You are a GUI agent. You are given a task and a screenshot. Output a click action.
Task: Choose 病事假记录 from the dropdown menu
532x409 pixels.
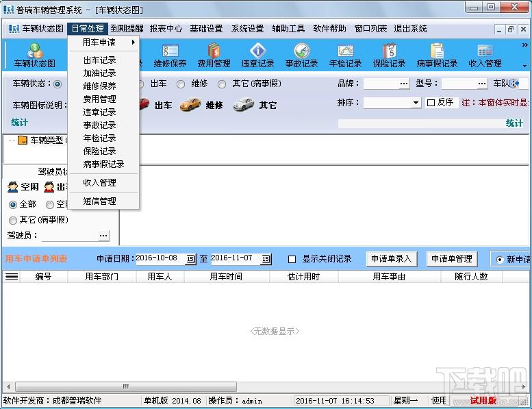point(104,164)
